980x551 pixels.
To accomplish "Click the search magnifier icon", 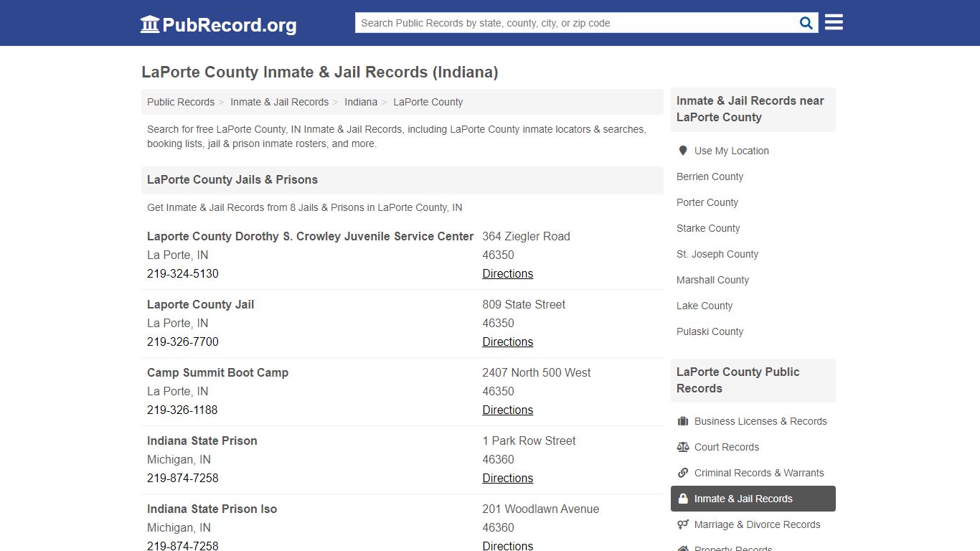I will [806, 23].
